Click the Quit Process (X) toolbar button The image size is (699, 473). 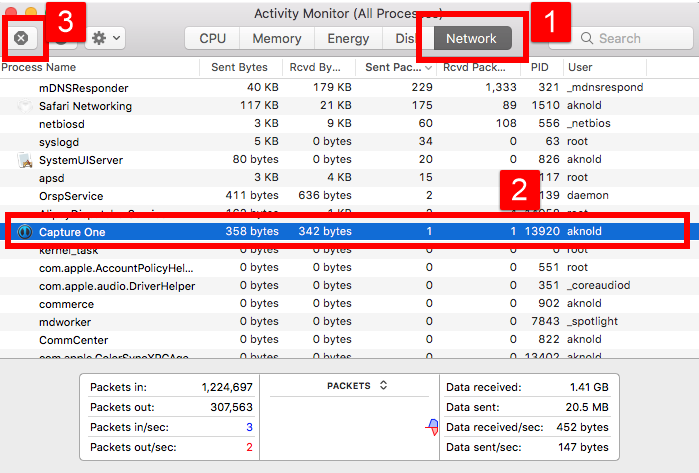click(22, 38)
